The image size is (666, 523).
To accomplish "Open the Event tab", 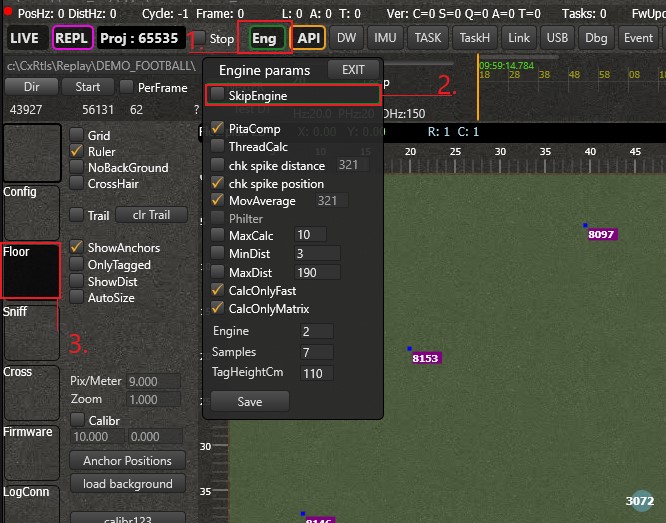I will click(638, 38).
